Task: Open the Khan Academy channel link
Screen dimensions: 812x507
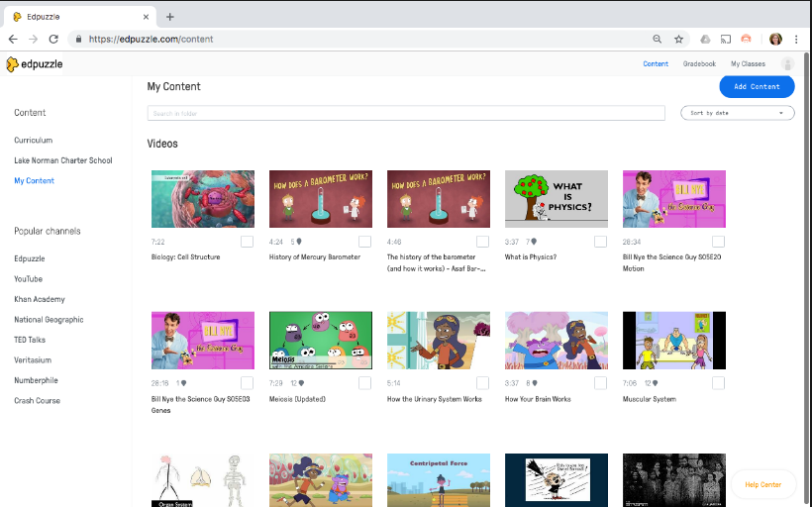Action: pos(40,299)
